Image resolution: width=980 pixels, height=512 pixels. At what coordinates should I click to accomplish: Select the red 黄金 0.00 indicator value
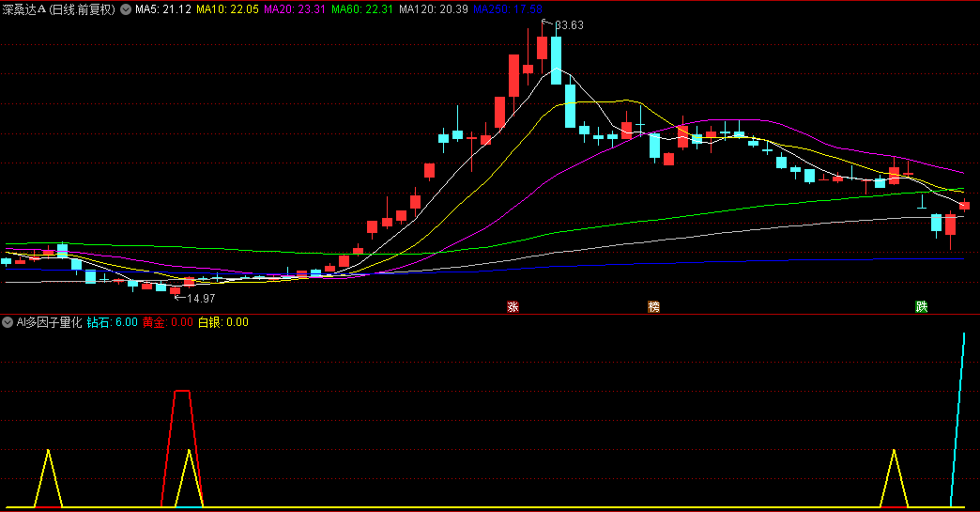pyautogui.click(x=167, y=322)
